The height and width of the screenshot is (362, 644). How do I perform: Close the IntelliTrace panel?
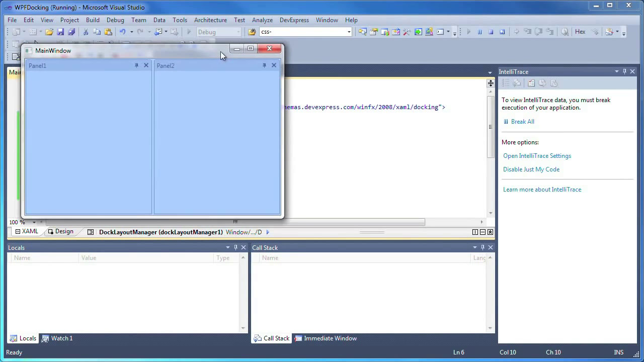[x=632, y=71]
